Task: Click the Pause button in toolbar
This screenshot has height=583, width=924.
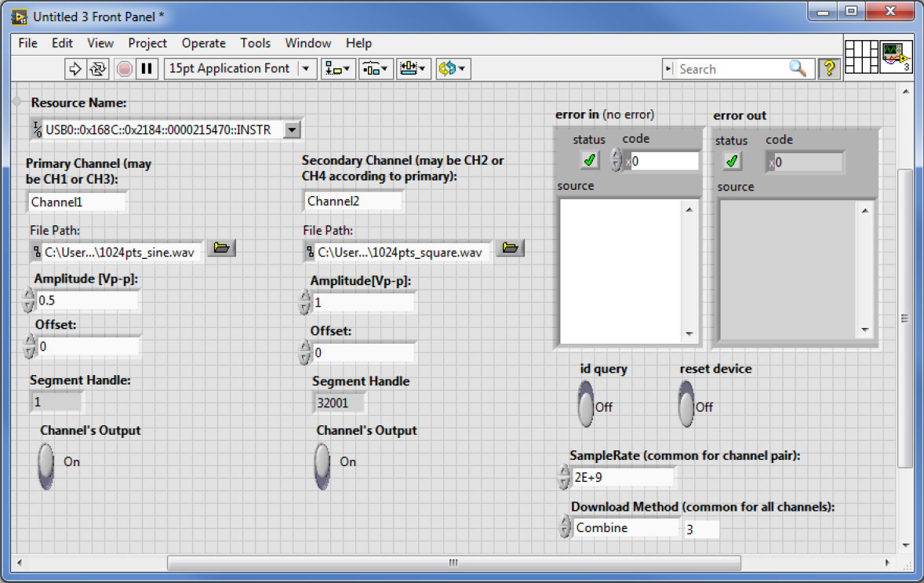Action: (146, 69)
